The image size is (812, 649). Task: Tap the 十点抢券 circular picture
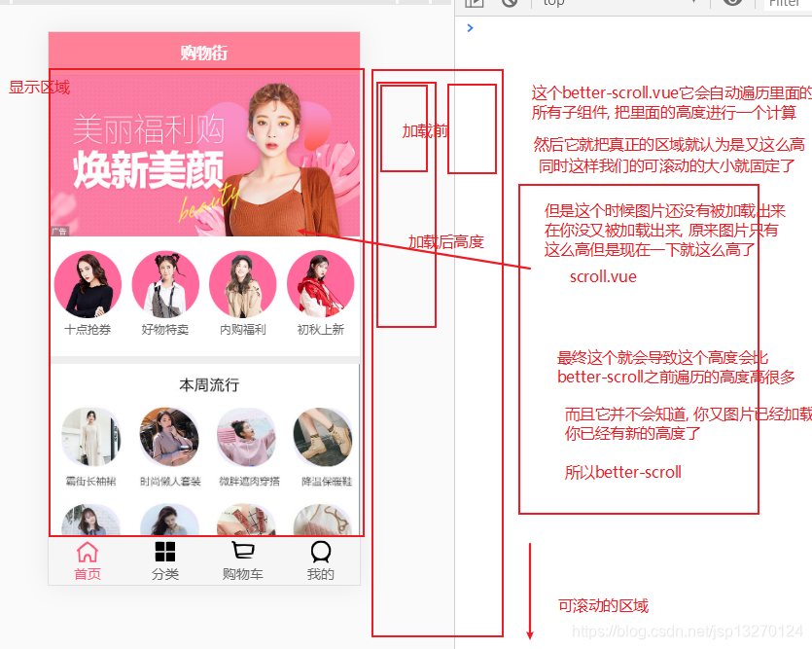[x=88, y=284]
